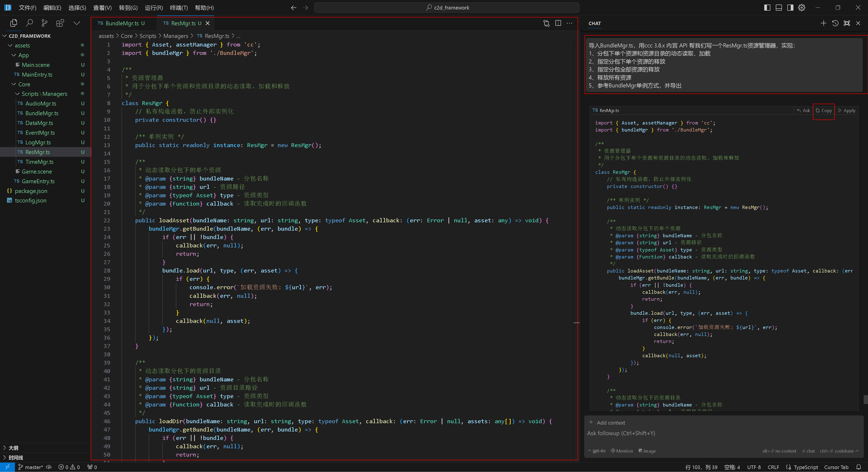Click Ask on the code block

click(x=803, y=110)
